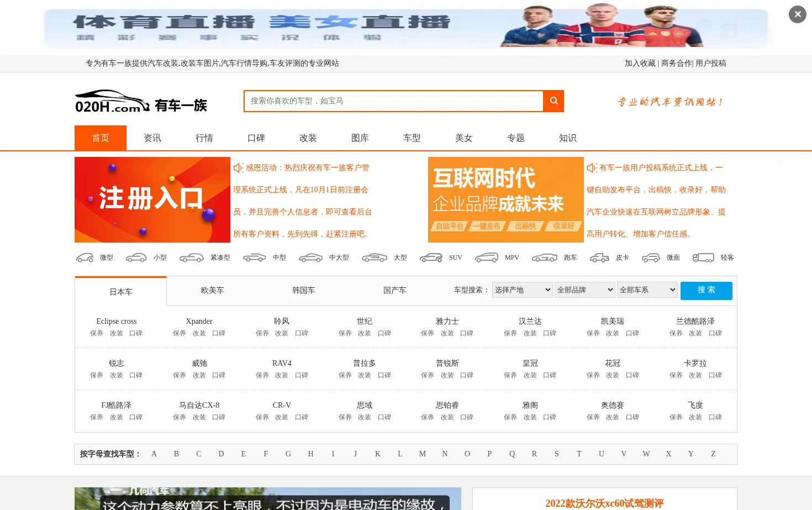Click the 用户投稿 link

711,64
